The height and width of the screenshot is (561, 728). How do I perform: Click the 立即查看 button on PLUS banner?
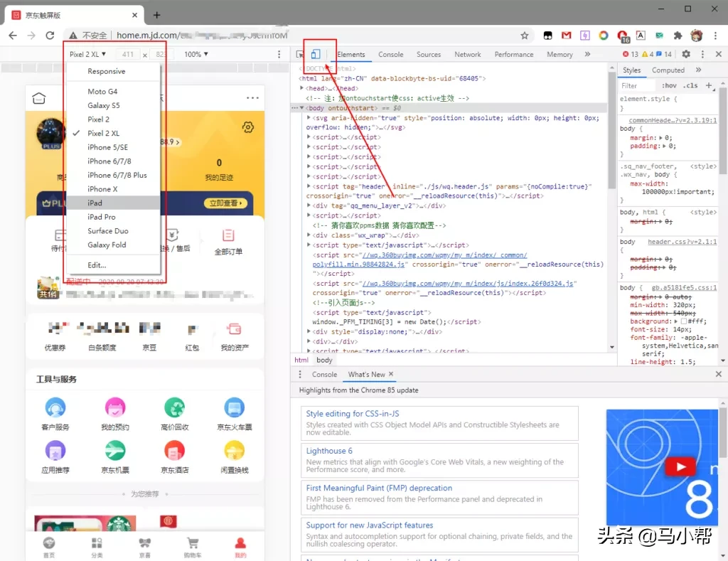[225, 203]
